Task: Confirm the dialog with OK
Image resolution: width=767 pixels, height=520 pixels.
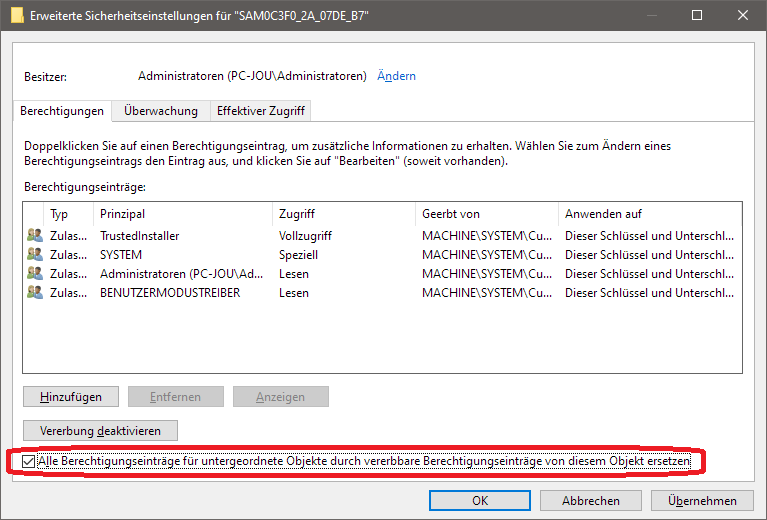Action: (480, 501)
